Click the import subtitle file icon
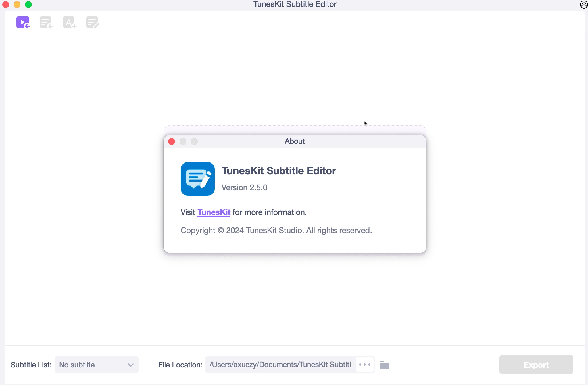This screenshot has width=588, height=385. [46, 22]
